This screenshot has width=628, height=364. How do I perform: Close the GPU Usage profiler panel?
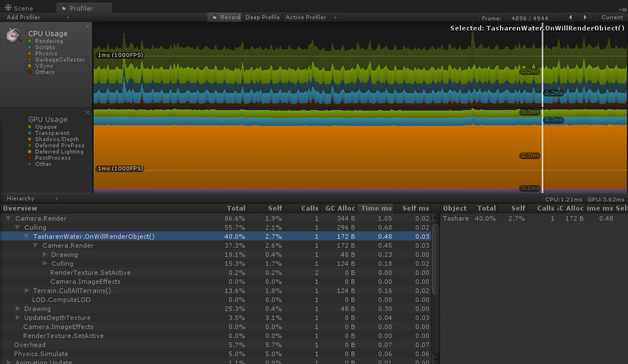(x=87, y=112)
